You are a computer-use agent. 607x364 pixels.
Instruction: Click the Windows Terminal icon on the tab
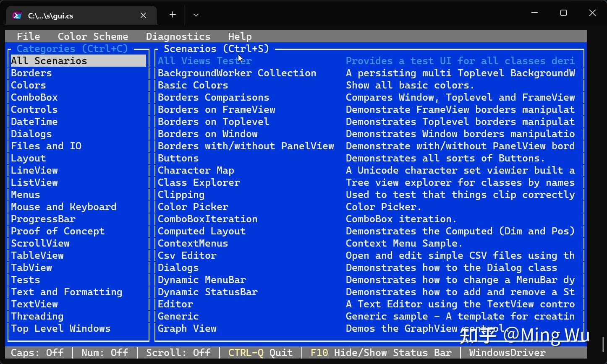[x=17, y=15]
